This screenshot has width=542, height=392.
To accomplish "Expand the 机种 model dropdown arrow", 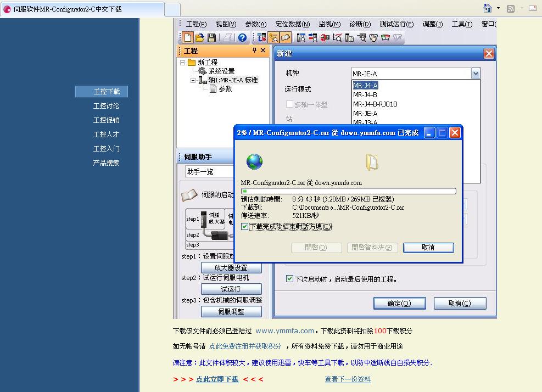I will (x=476, y=74).
